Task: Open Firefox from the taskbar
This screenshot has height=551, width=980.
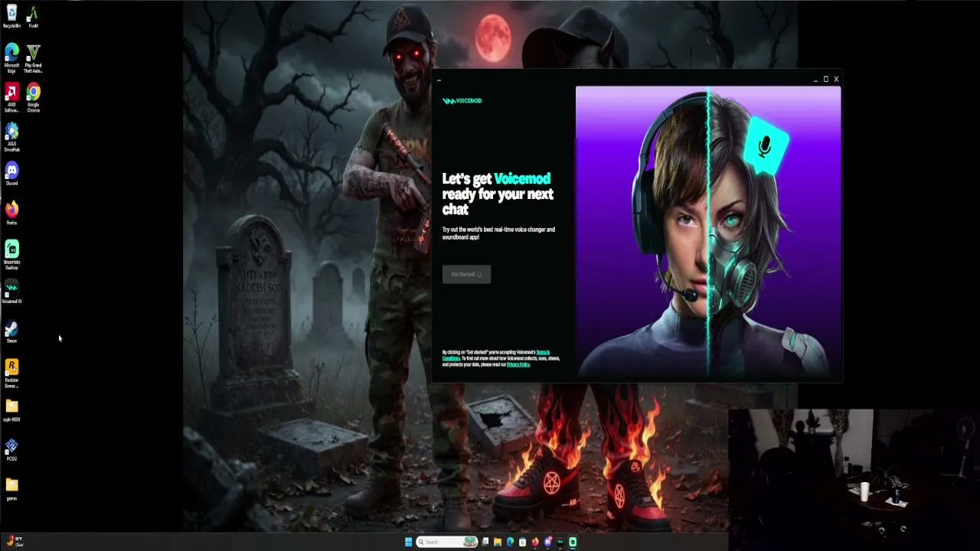Action: coord(535,542)
